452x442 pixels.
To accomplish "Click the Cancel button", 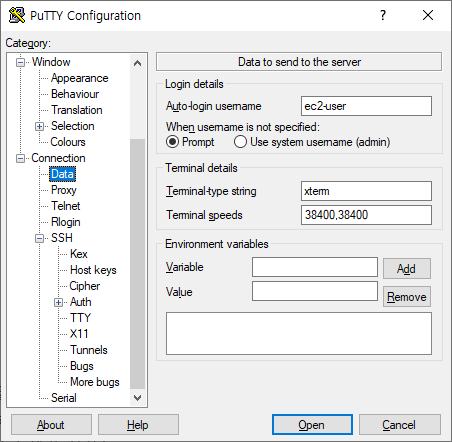I will click(x=399, y=425).
